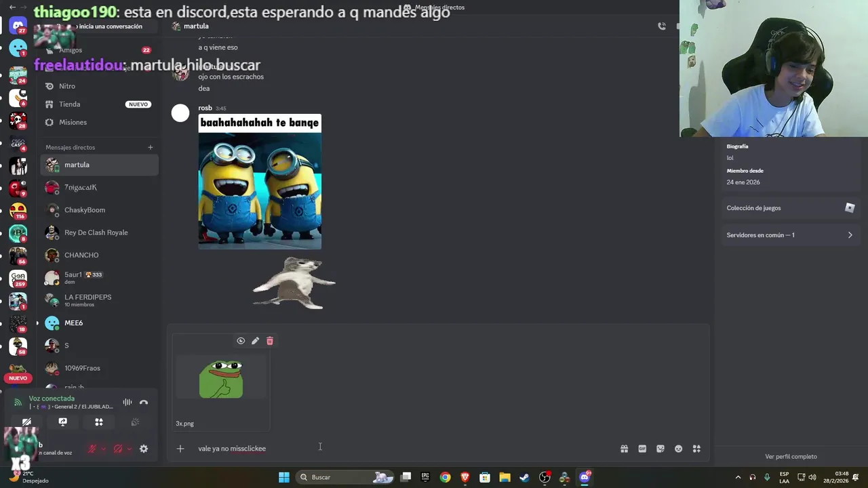Open the Amigos friends page
The height and width of the screenshot is (488, 868).
tap(100, 50)
